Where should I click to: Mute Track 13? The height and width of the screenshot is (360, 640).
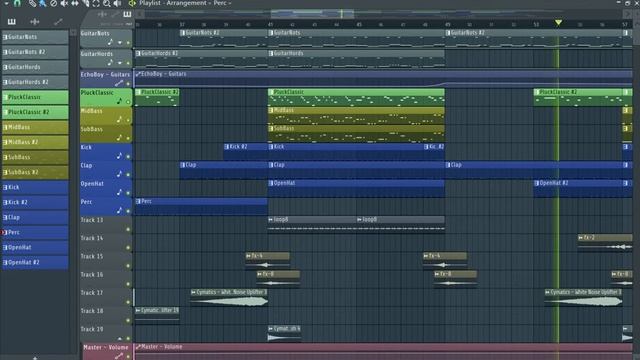coord(128,229)
